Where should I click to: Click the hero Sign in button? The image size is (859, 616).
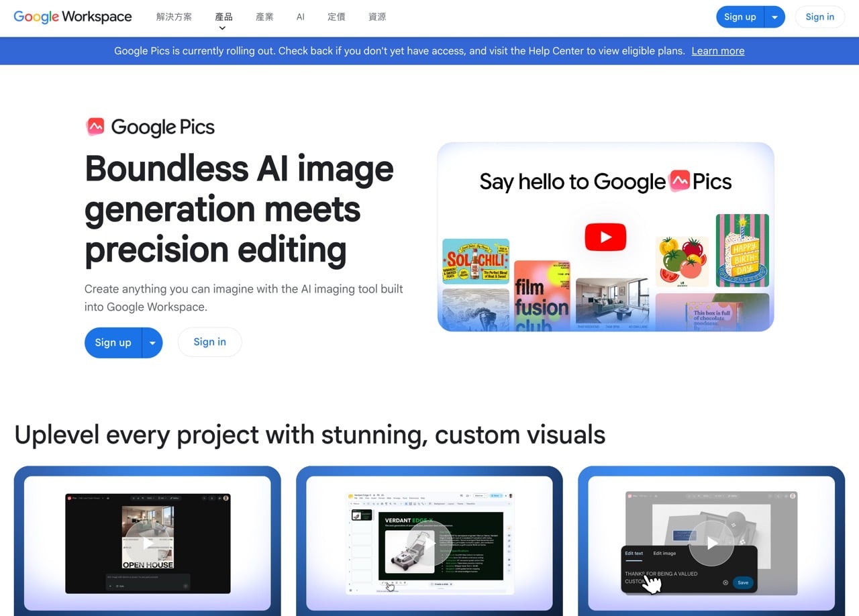tap(209, 342)
